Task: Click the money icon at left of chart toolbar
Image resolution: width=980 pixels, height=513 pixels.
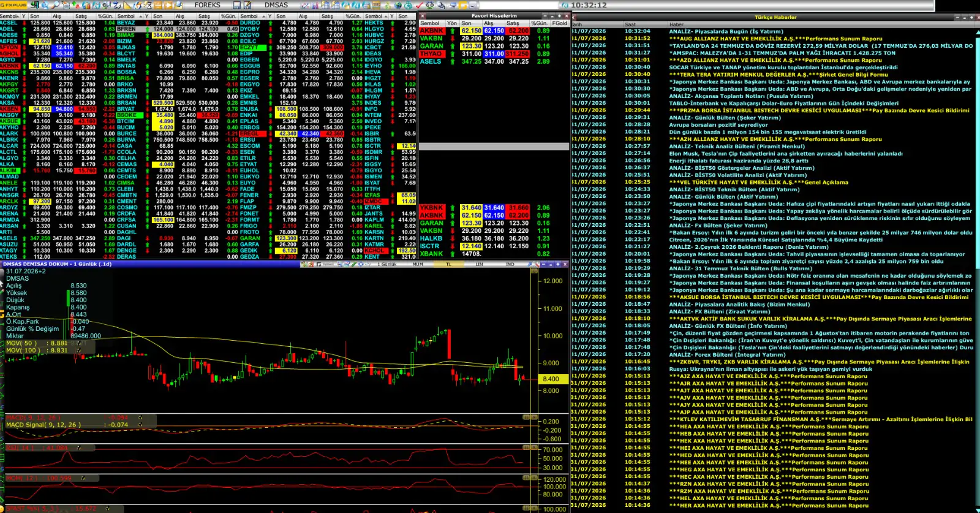Action: tap(303, 264)
